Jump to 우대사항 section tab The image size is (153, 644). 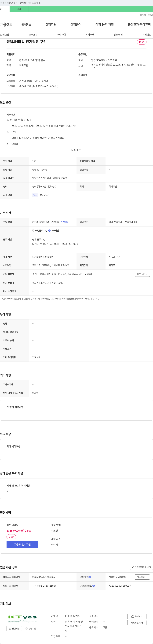(x=61, y=35)
